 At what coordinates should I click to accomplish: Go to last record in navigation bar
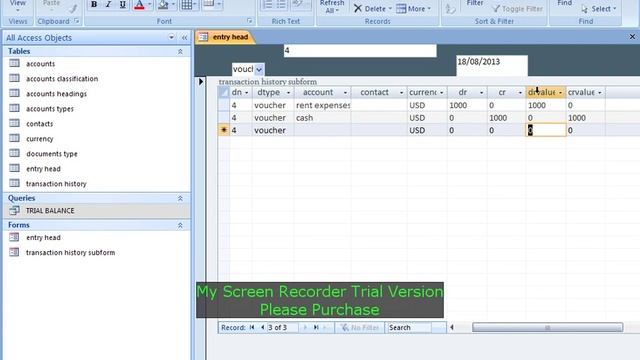[316, 327]
